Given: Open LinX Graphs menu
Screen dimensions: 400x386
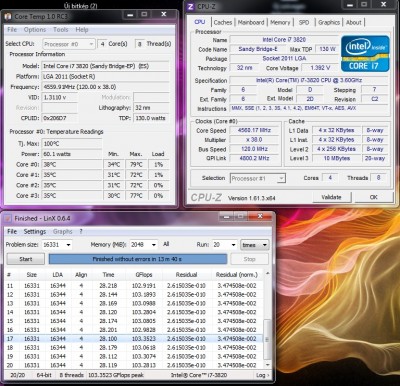Looking at the screenshot, I should tap(63, 231).
